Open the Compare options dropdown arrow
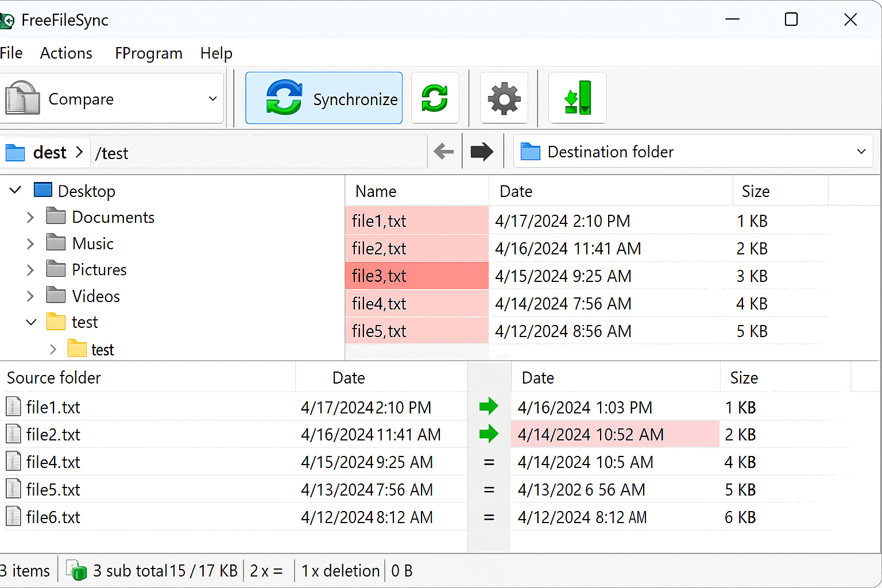The image size is (882, 588). tap(212, 98)
